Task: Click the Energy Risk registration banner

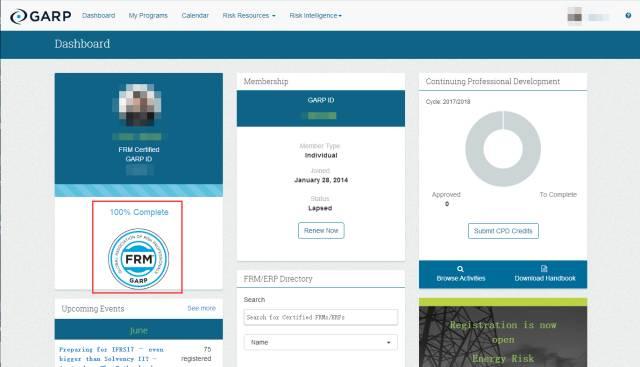Action: pos(503,333)
